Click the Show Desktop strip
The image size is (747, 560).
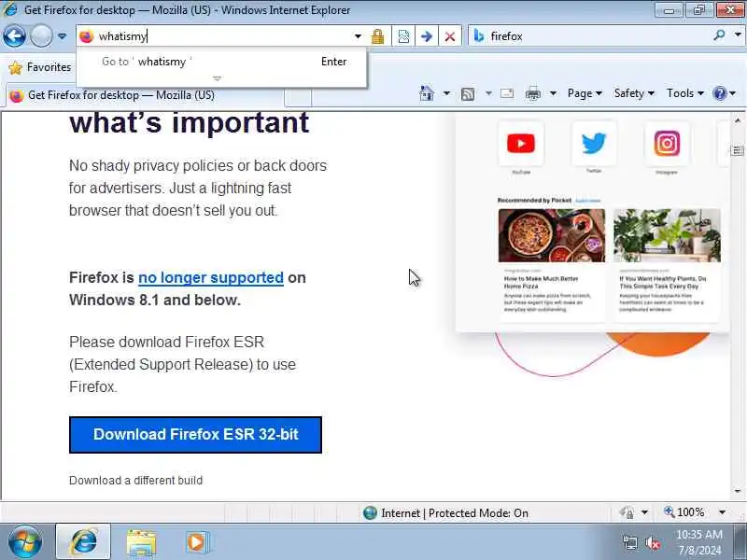click(740, 542)
